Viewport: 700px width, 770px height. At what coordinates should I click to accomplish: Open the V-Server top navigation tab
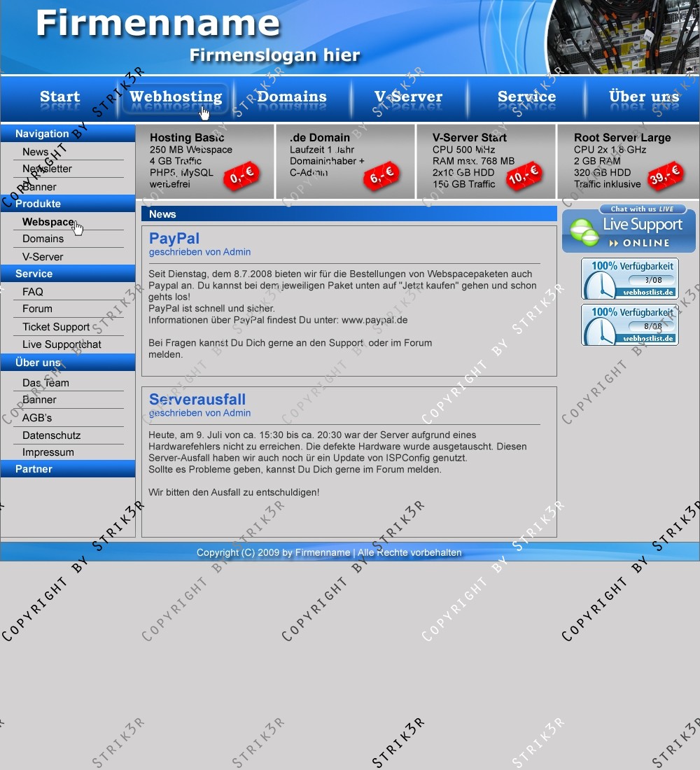[408, 97]
